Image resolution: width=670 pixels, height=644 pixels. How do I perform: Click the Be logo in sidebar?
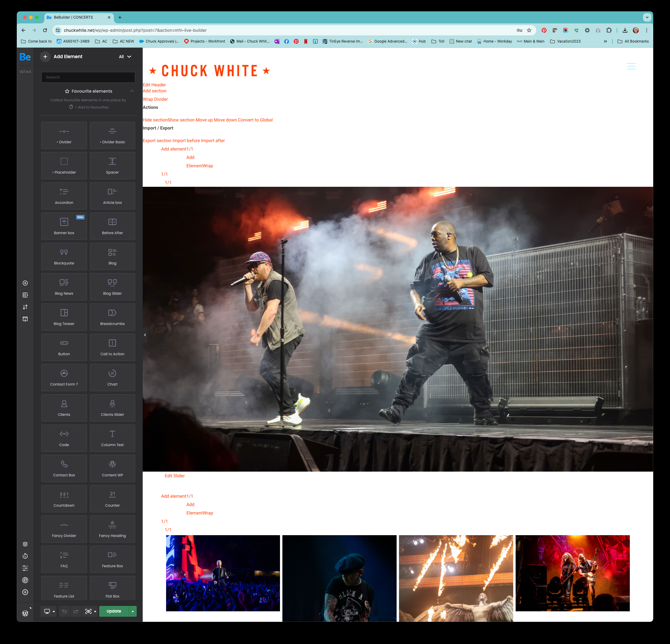pyautogui.click(x=25, y=57)
